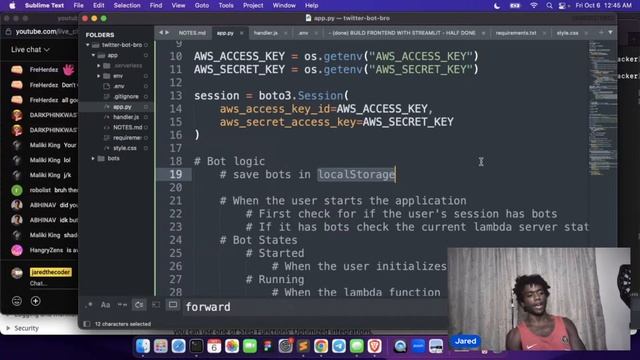
Task: Toggle highlight matches in find bar
Action: [173, 305]
